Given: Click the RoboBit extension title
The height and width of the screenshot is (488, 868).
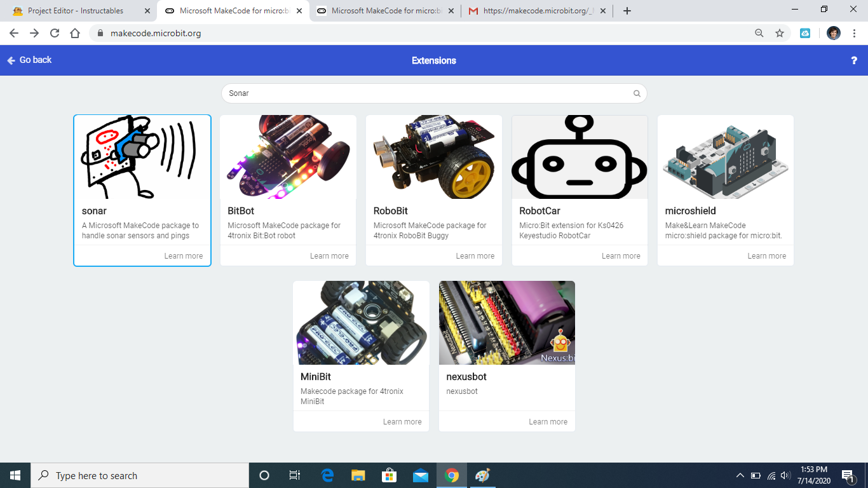Looking at the screenshot, I should coord(391,211).
